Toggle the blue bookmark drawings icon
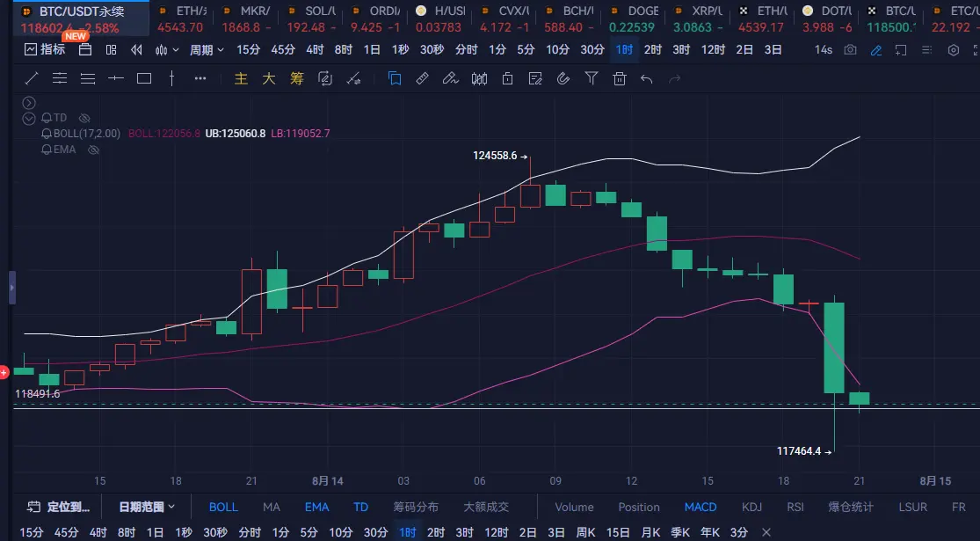This screenshot has width=980, height=541. click(395, 78)
